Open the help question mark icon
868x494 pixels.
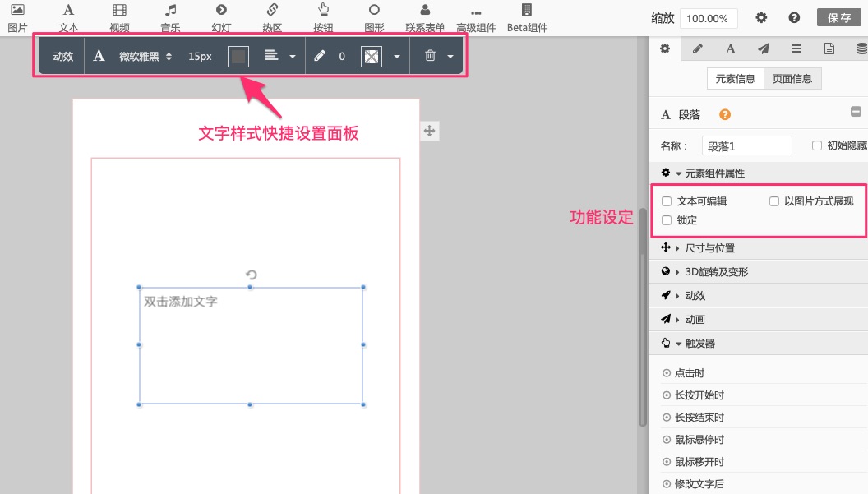(x=794, y=18)
